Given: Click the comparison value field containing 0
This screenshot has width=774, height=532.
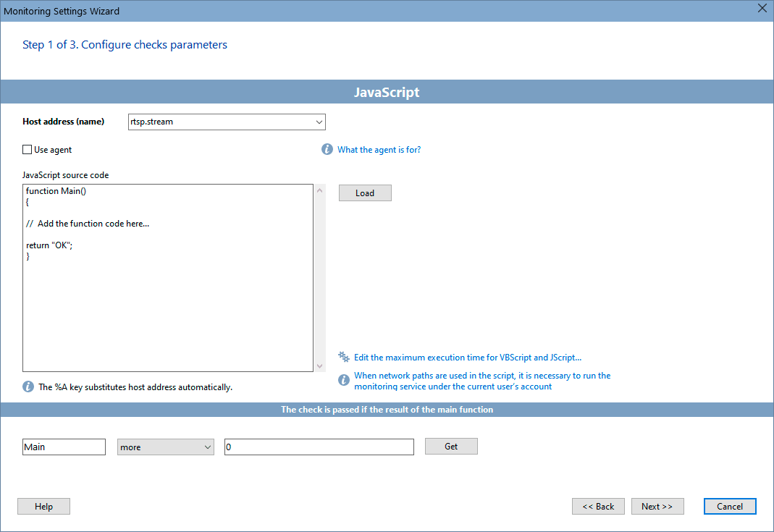Looking at the screenshot, I should (319, 447).
